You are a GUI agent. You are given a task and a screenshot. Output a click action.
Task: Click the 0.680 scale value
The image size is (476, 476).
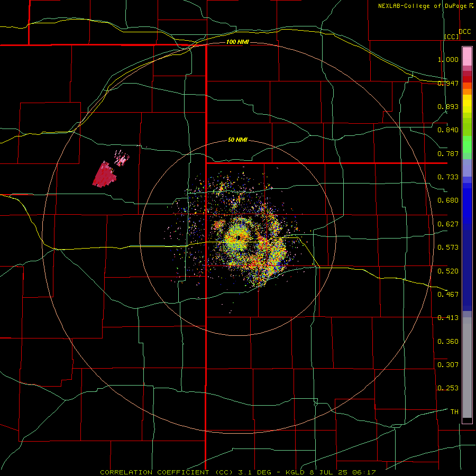pos(448,200)
